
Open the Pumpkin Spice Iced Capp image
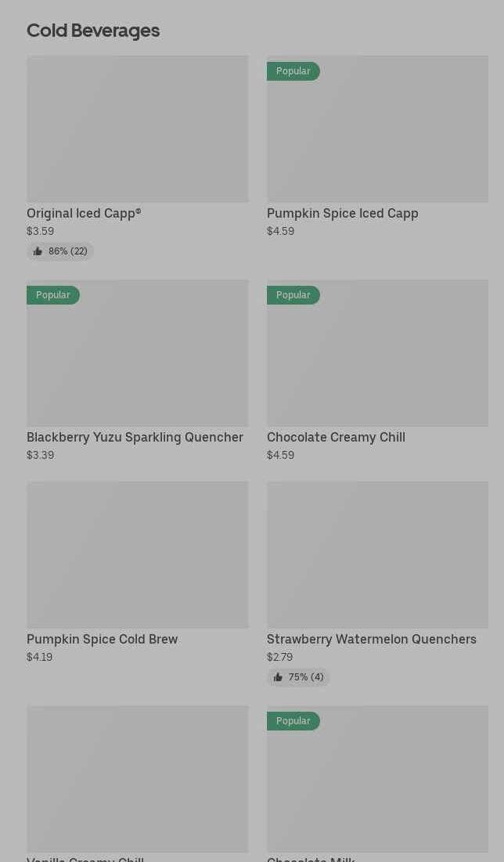tap(377, 129)
